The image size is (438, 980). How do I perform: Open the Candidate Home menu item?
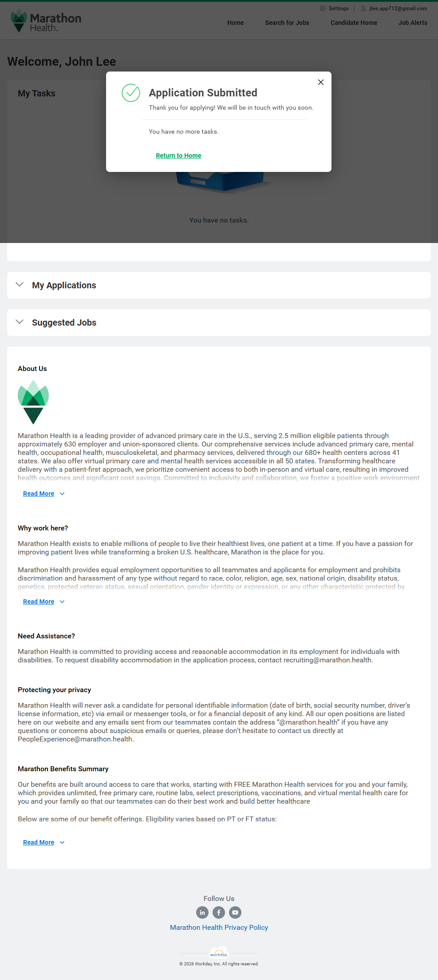point(354,23)
